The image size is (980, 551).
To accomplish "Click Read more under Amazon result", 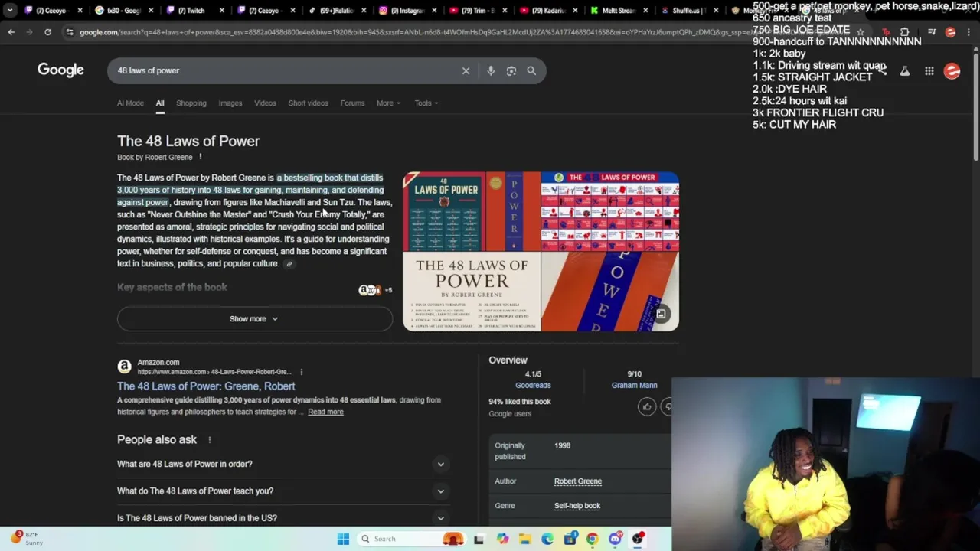I will (x=325, y=412).
